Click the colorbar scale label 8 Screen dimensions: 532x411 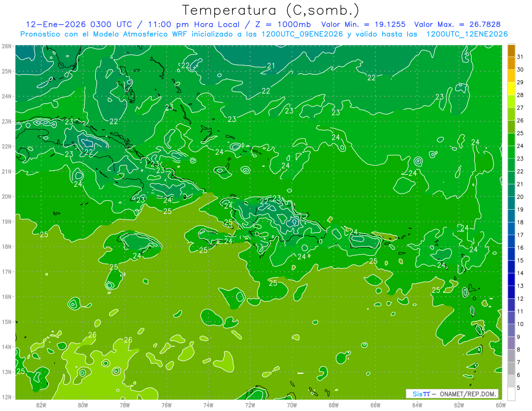519,349
